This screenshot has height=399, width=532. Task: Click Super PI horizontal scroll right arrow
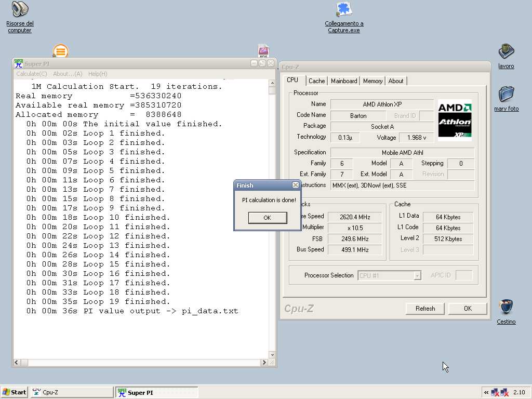click(x=264, y=362)
